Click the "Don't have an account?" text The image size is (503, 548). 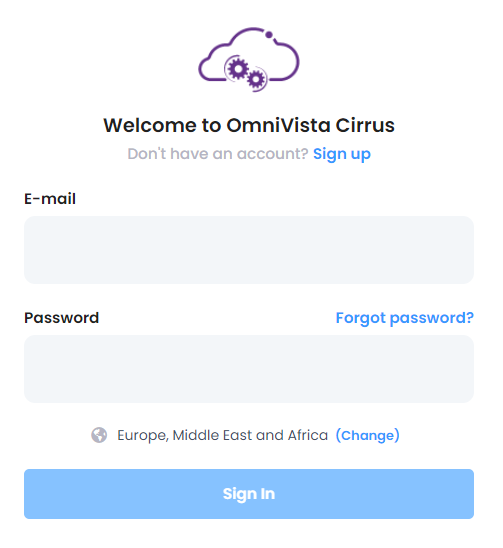[218, 154]
